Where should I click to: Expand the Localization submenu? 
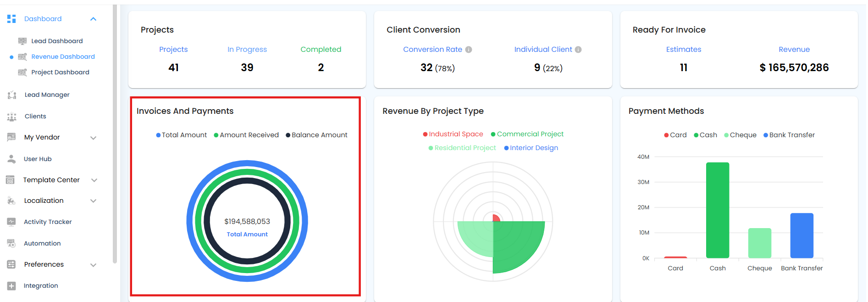pos(94,201)
